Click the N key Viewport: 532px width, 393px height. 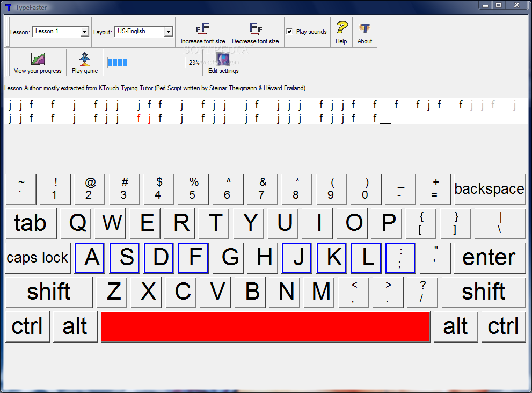tap(285, 292)
